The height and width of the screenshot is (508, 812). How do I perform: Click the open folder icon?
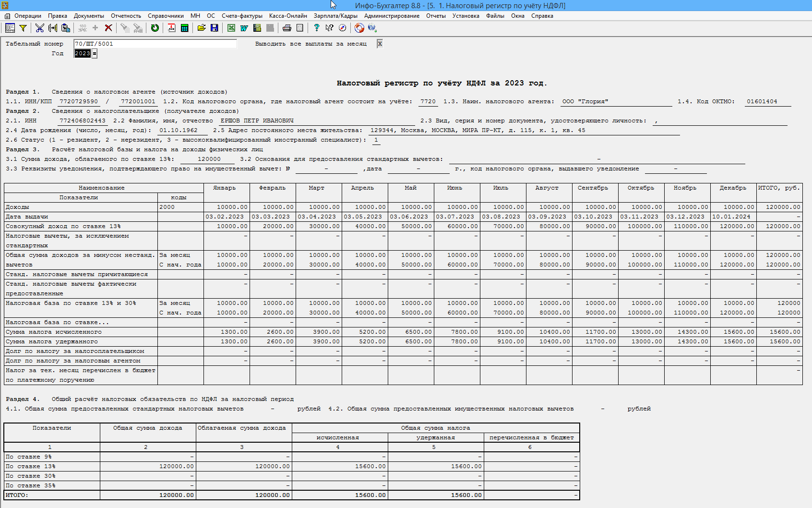[x=202, y=28]
